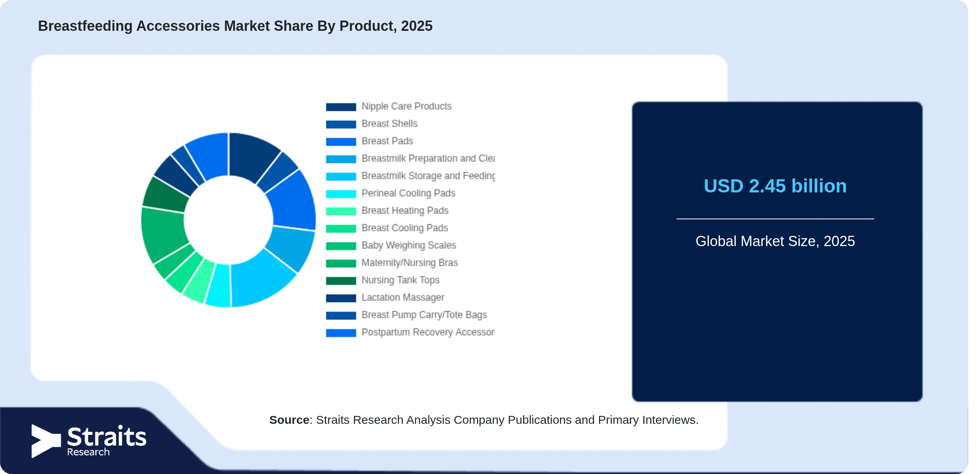Screen dimensions: 980x474
Task: Click the 'Breast Shells' legend label
Action: click(389, 124)
